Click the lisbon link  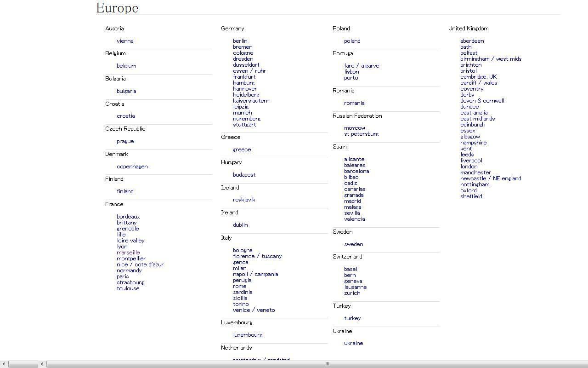[x=352, y=72]
